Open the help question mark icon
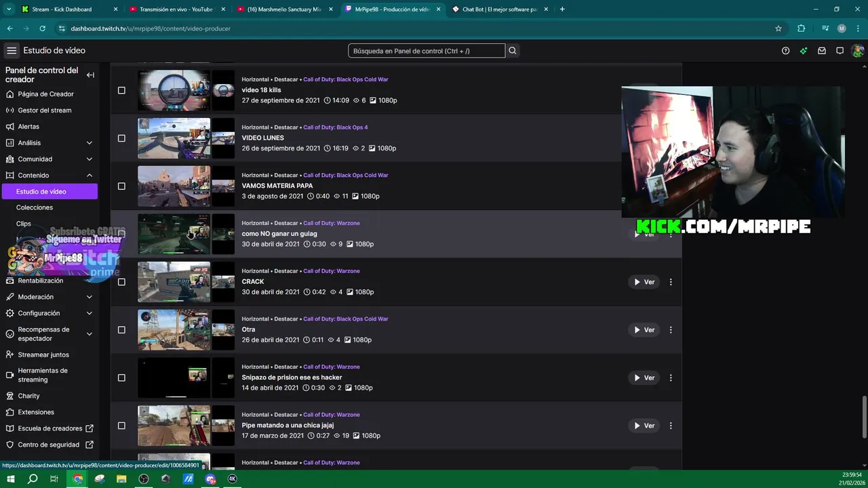The image size is (868, 488). 785,51
